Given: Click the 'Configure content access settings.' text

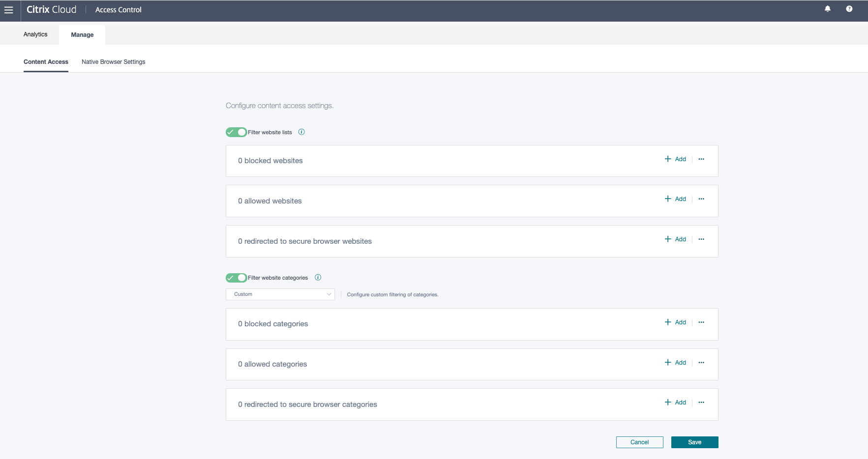Looking at the screenshot, I should click(280, 106).
